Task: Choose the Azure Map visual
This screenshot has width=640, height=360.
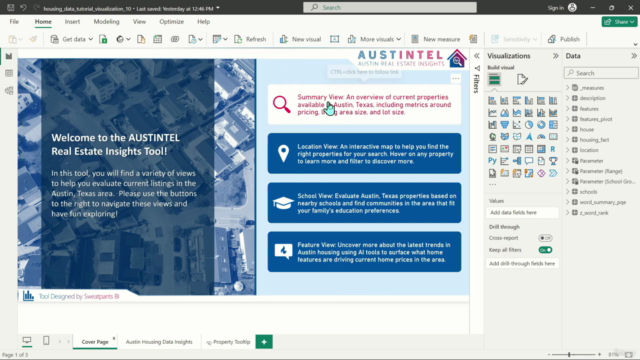Action: (x=529, y=137)
